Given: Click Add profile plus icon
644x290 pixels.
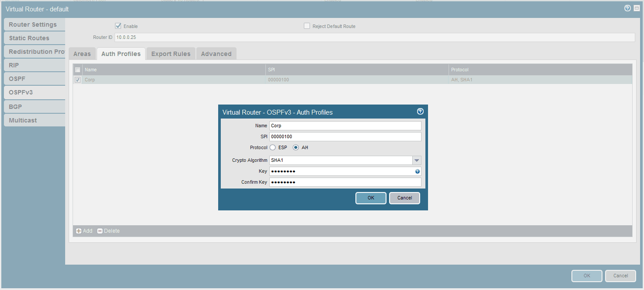Looking at the screenshot, I should pos(79,231).
